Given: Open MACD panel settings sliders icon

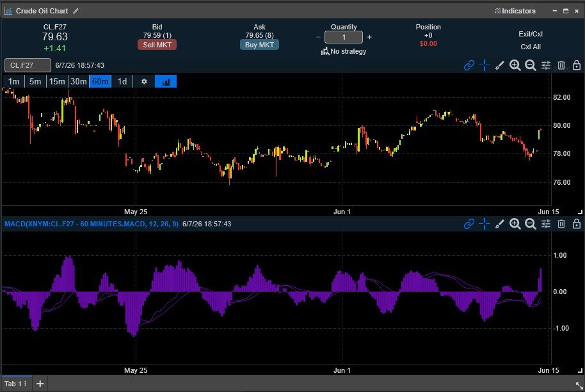Looking at the screenshot, I should (546, 224).
